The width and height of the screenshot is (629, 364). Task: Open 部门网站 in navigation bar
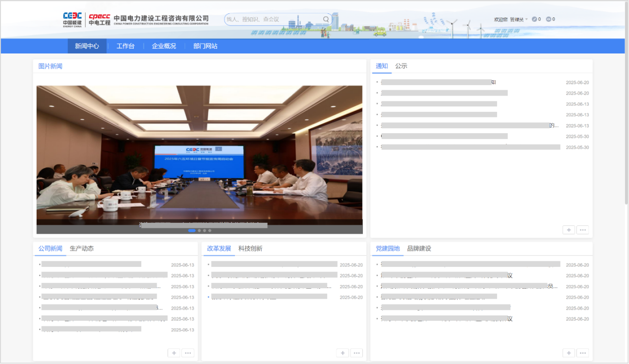coord(205,46)
